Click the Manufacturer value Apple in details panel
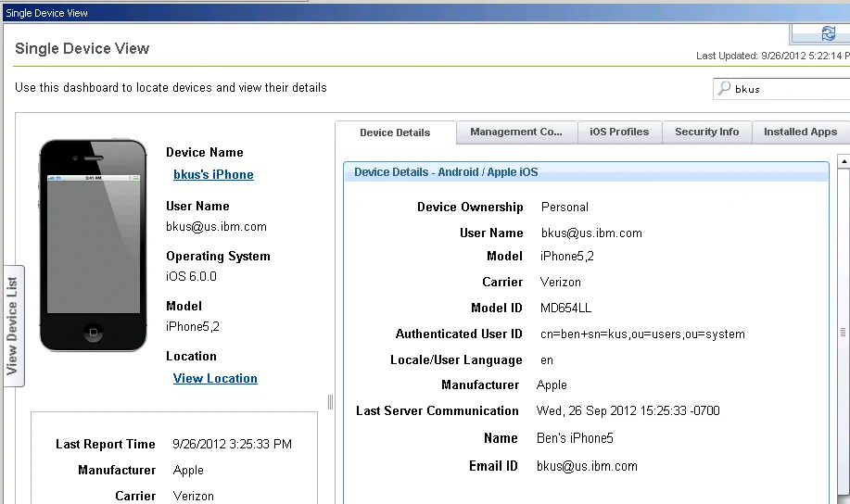This screenshot has width=850, height=504. coord(552,384)
